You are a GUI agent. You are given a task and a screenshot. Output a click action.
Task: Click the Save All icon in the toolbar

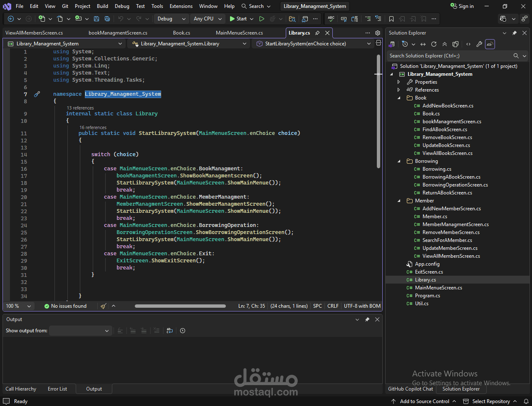(x=107, y=19)
